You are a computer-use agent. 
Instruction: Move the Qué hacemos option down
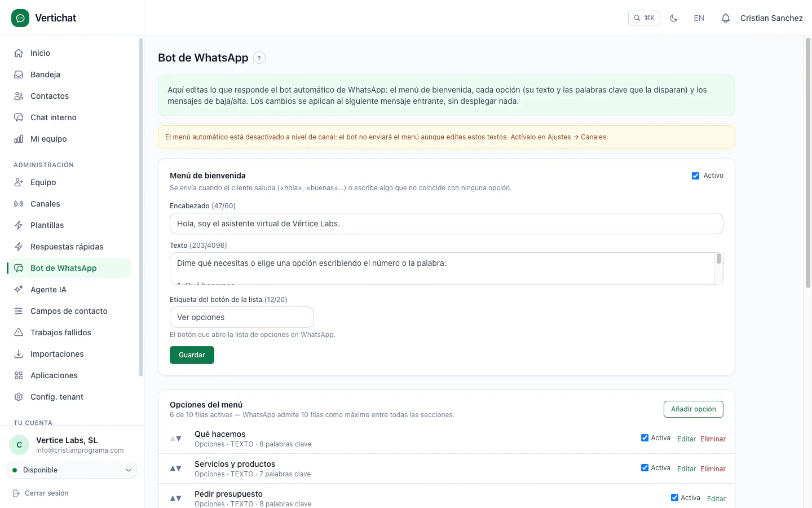click(x=179, y=439)
